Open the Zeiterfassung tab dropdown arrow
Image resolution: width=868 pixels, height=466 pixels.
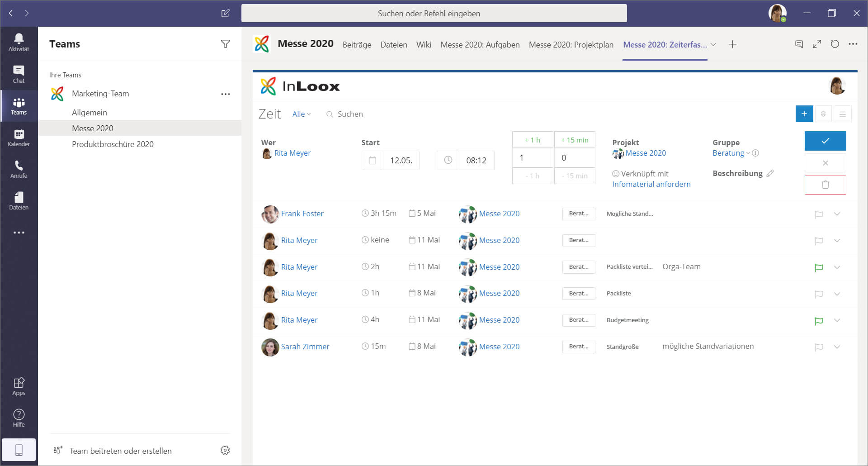pyautogui.click(x=713, y=44)
